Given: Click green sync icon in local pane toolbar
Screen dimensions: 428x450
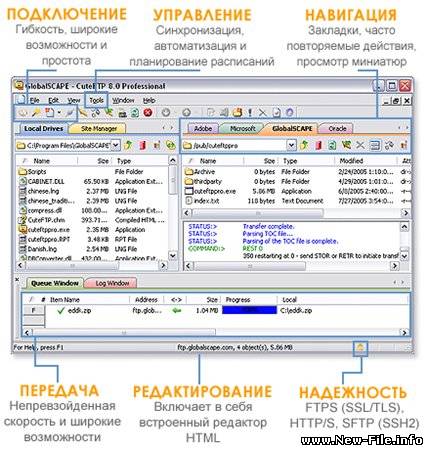Looking at the screenshot, I should pos(171,145).
